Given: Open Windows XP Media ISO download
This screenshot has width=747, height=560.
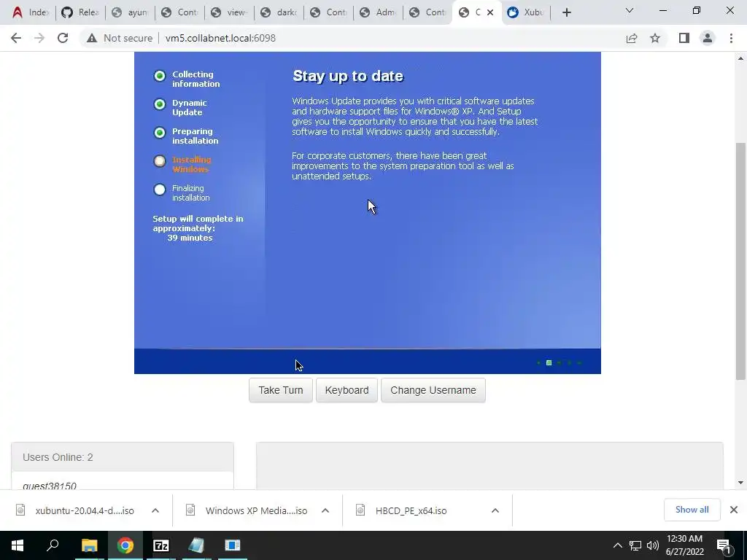Looking at the screenshot, I should click(x=247, y=510).
